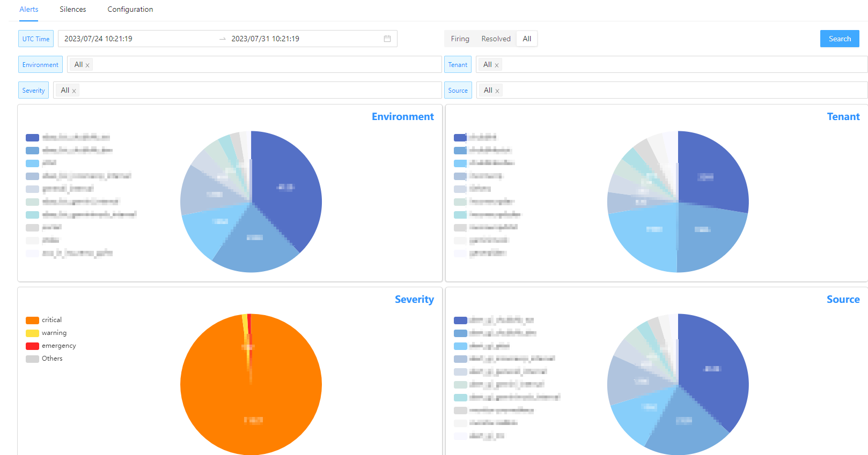Click the Severity chart title
The image size is (868, 455).
pyautogui.click(x=414, y=299)
